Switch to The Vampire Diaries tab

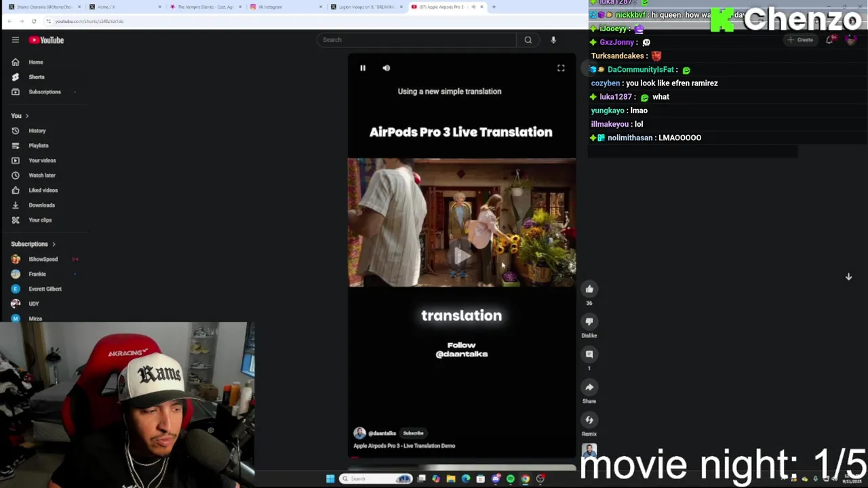pos(205,7)
